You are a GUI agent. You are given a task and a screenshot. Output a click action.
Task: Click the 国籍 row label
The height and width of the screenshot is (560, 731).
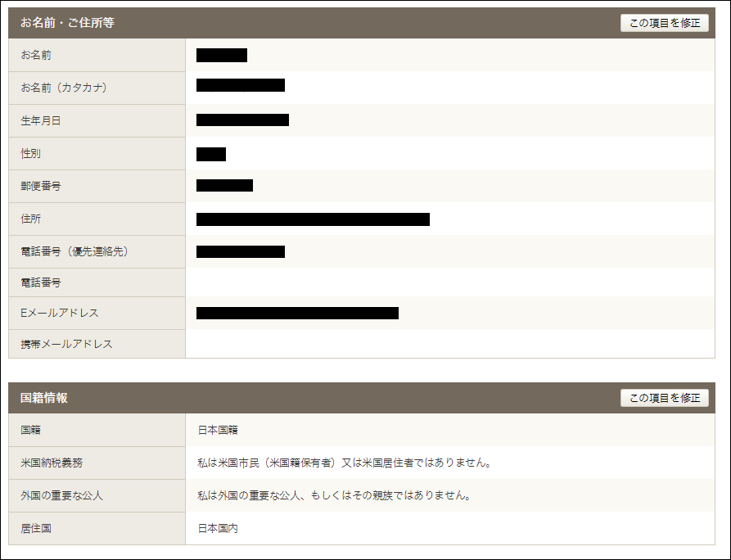[31, 430]
